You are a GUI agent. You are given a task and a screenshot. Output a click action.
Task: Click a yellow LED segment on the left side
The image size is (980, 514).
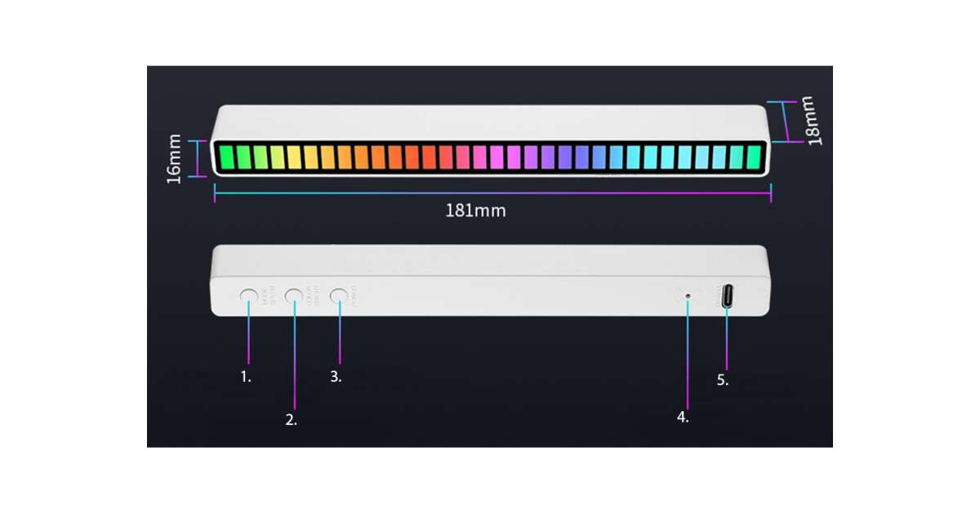pos(294,157)
